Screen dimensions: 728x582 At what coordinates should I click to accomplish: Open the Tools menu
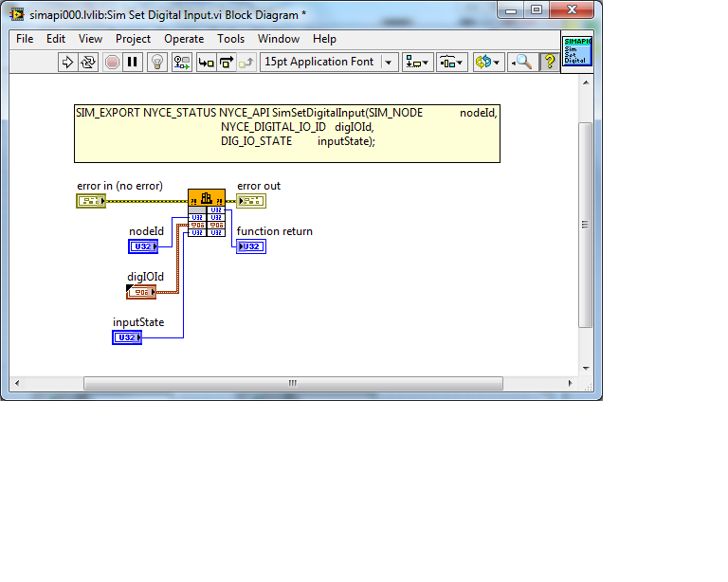tap(230, 39)
